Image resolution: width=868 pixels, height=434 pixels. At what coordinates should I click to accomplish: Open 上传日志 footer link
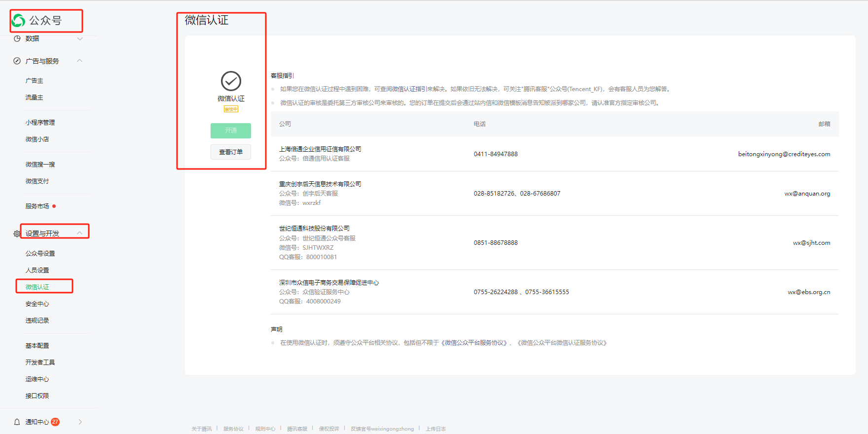(436, 429)
